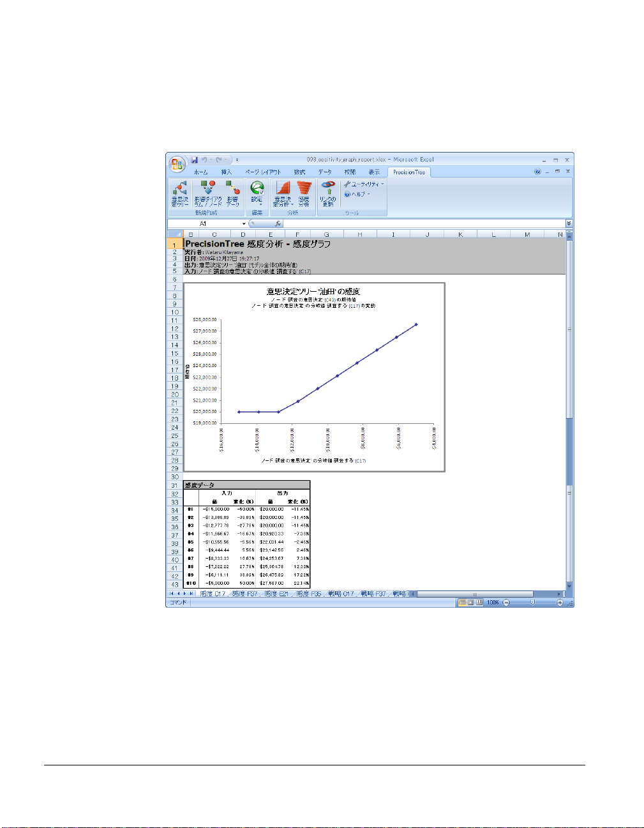Click the $28,000.00 y-axis label

[x=204, y=319]
